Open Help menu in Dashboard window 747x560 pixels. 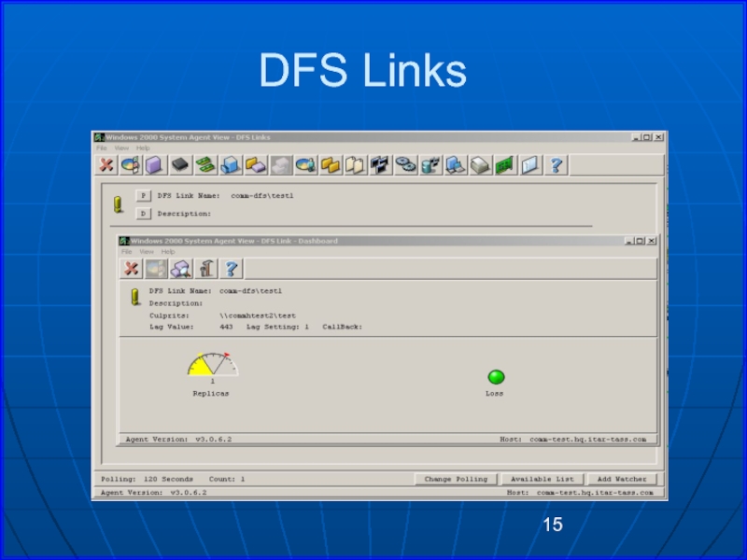tap(168, 251)
